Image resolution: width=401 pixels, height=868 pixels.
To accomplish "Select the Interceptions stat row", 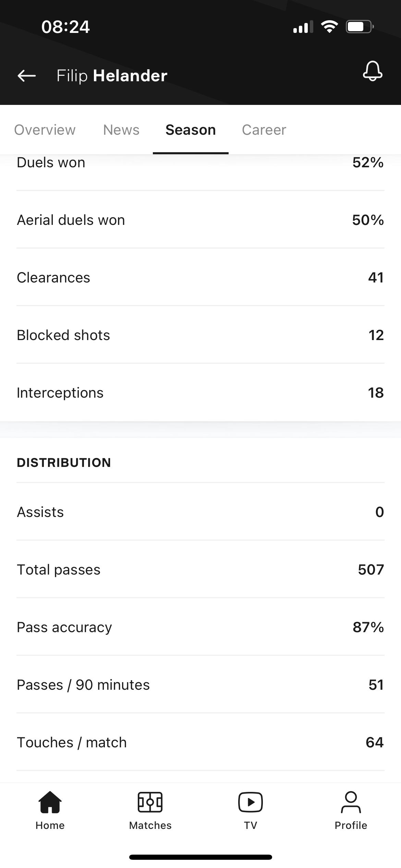I will coord(200,393).
